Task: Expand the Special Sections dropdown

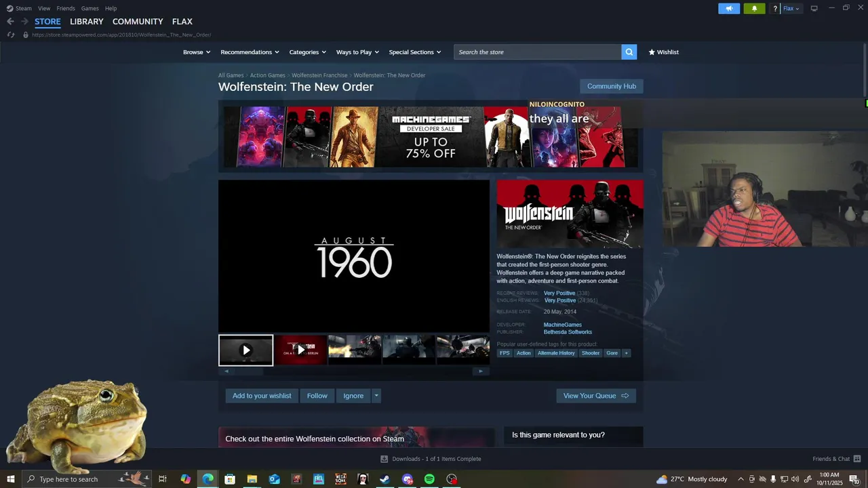Action: click(x=414, y=52)
